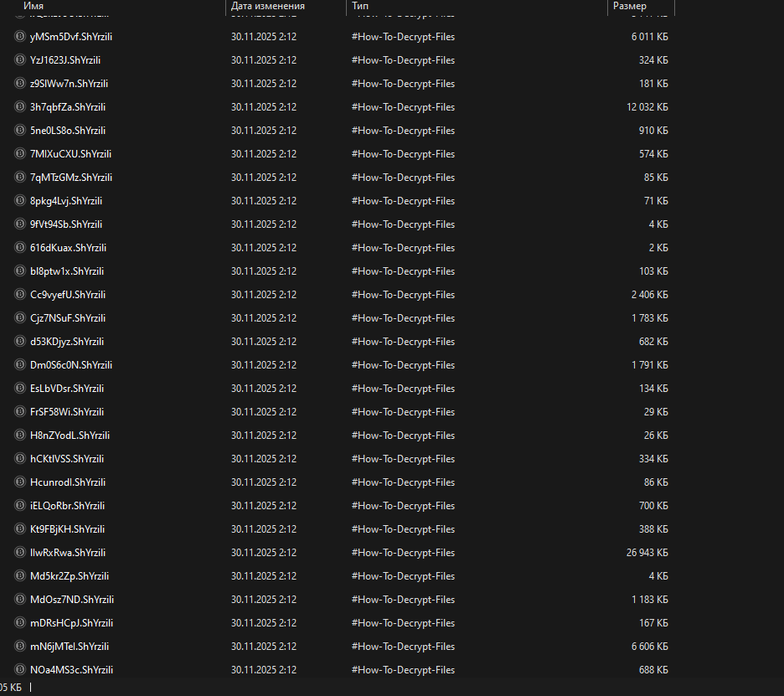Select file name IlwRxRwa.ShYrzili
Image resolution: width=784 pixels, height=696 pixels.
point(68,553)
